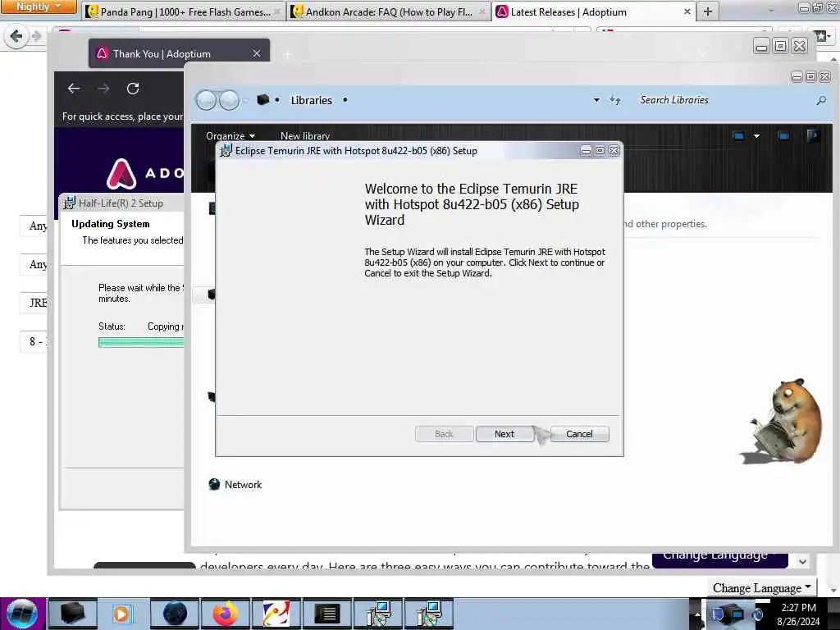Click the help icon in Explorer toolbar

(813, 136)
